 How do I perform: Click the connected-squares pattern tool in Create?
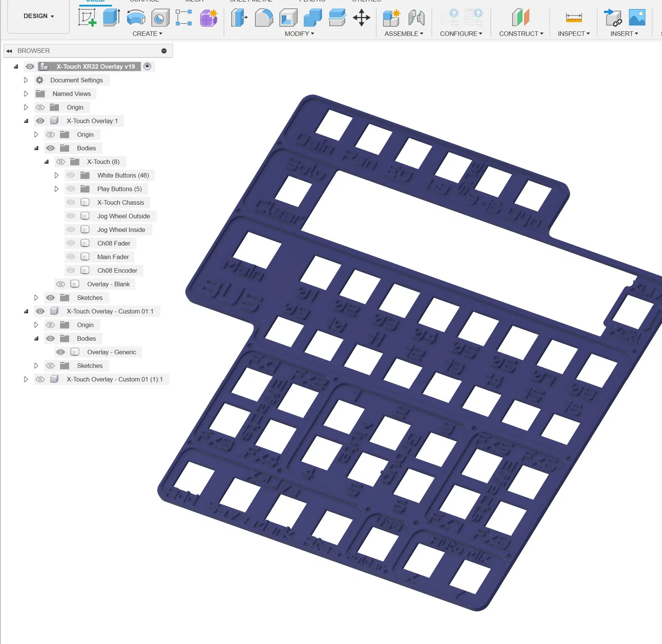pos(184,18)
